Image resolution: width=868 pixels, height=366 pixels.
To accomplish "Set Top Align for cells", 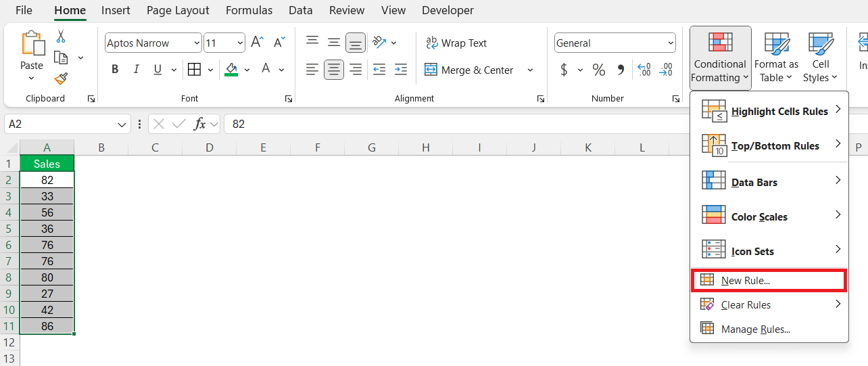I will (x=312, y=42).
